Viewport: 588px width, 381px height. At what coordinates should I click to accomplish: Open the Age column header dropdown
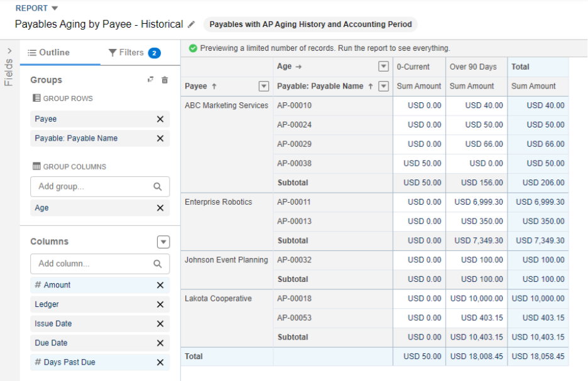pyautogui.click(x=383, y=67)
